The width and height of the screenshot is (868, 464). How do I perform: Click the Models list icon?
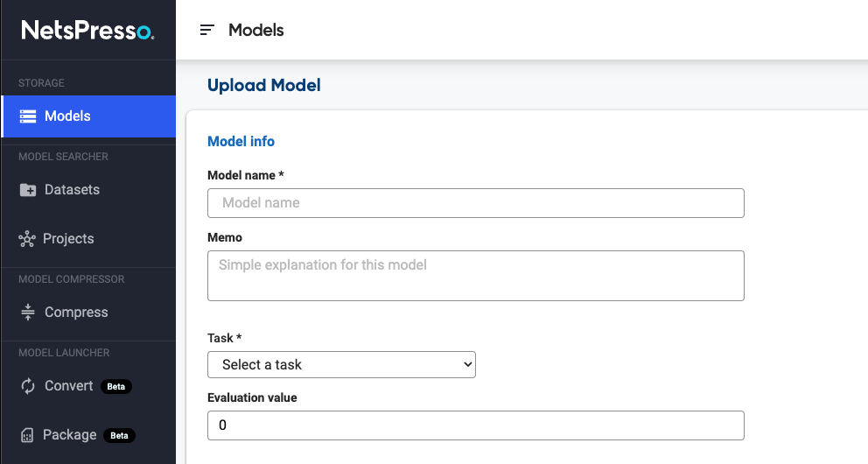28,116
